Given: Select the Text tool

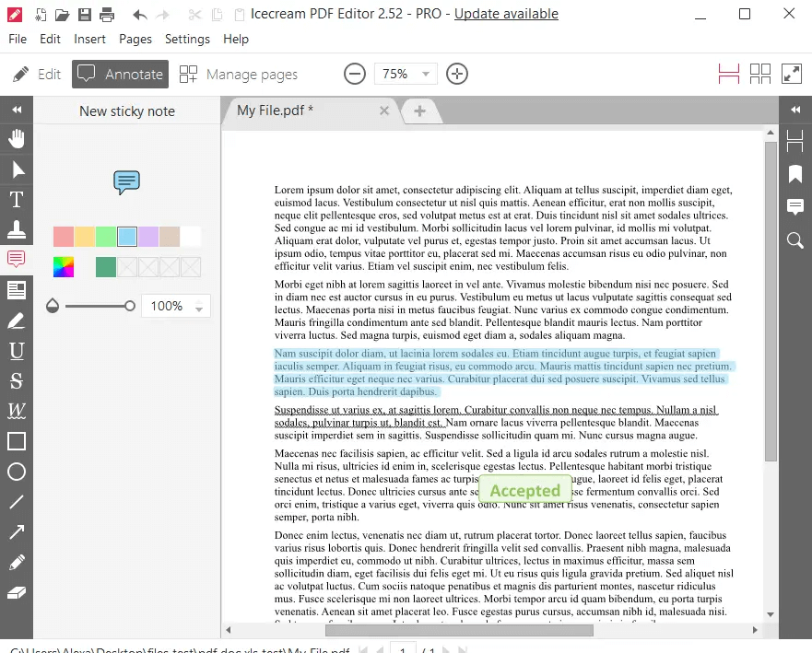Looking at the screenshot, I should (16, 199).
